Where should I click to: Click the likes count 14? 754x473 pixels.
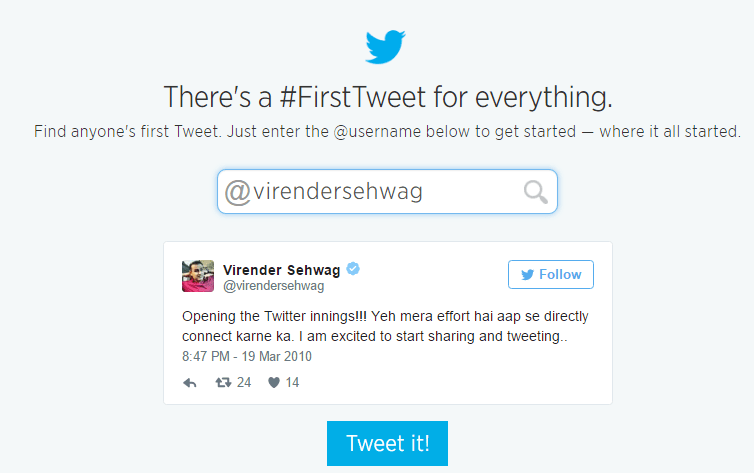coord(292,383)
